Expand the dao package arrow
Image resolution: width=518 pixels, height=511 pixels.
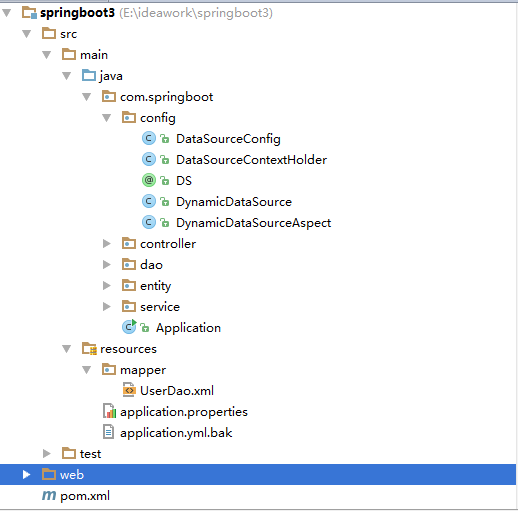(107, 265)
